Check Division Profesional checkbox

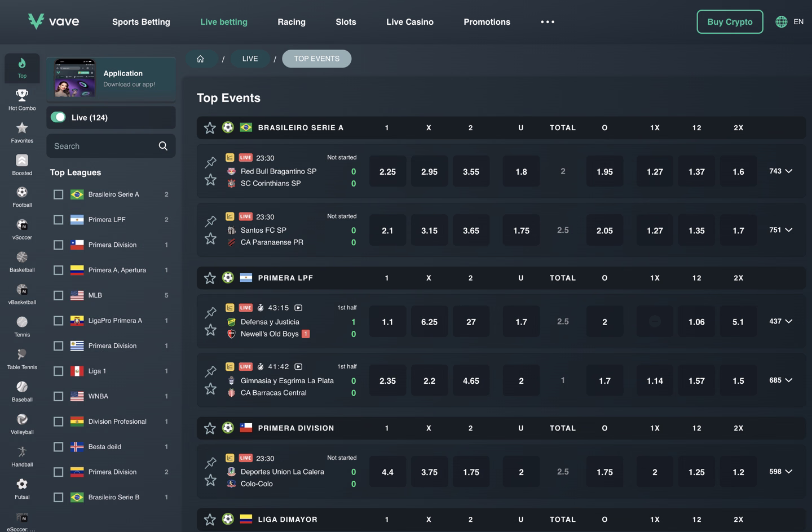(58, 422)
